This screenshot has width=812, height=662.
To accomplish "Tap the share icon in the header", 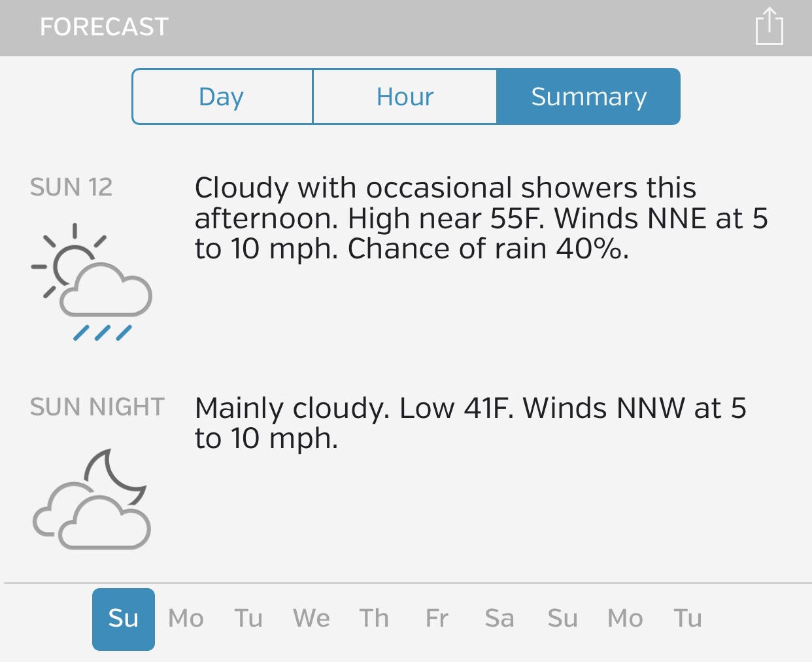I will [x=769, y=27].
